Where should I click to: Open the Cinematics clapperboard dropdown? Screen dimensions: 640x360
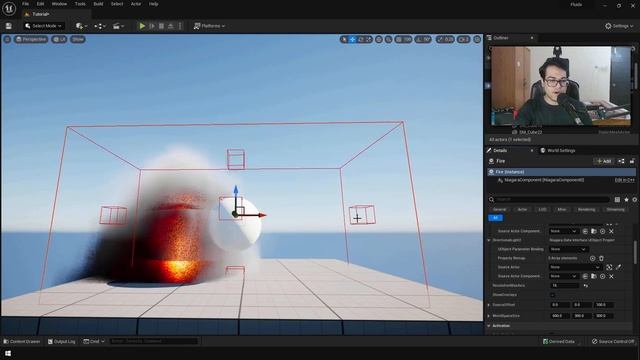coord(118,26)
